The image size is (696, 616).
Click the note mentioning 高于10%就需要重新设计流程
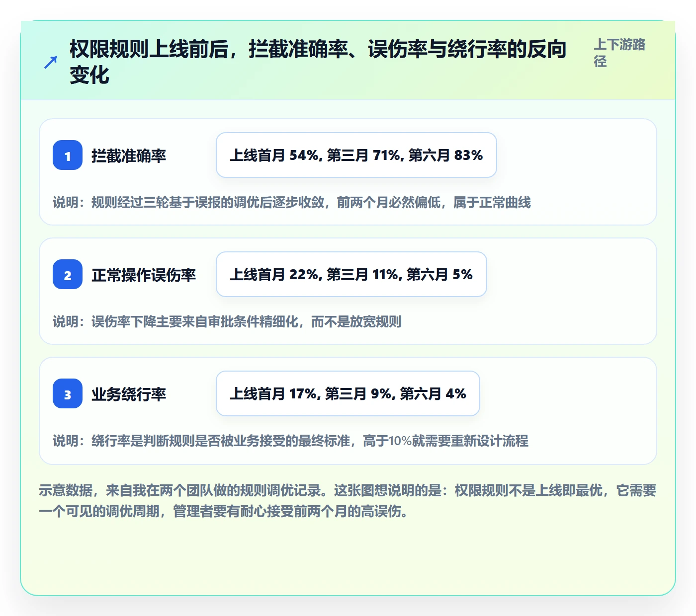pos(291,441)
